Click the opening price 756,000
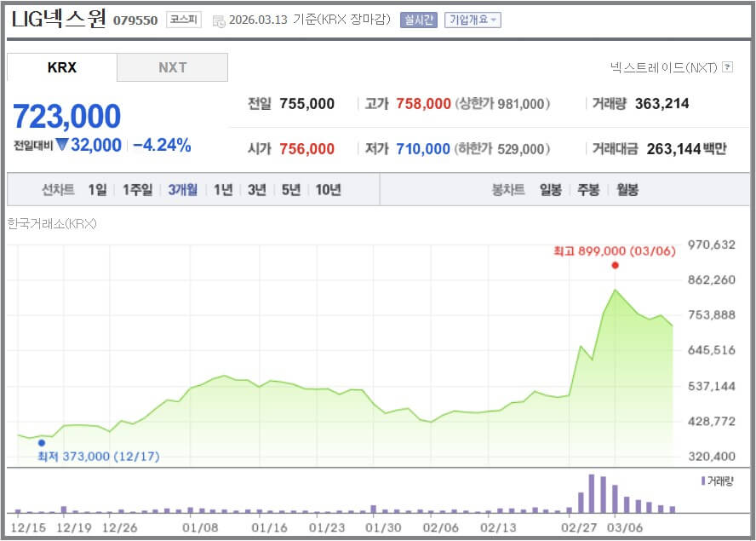 [x=307, y=148]
